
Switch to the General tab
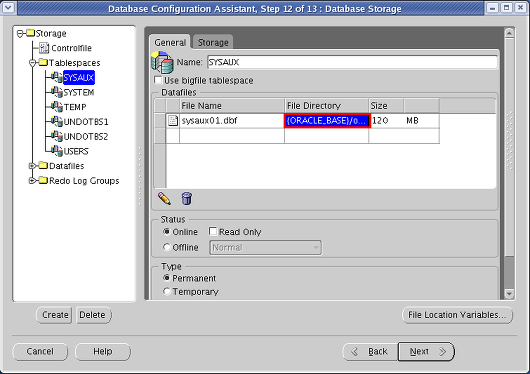tap(170, 43)
